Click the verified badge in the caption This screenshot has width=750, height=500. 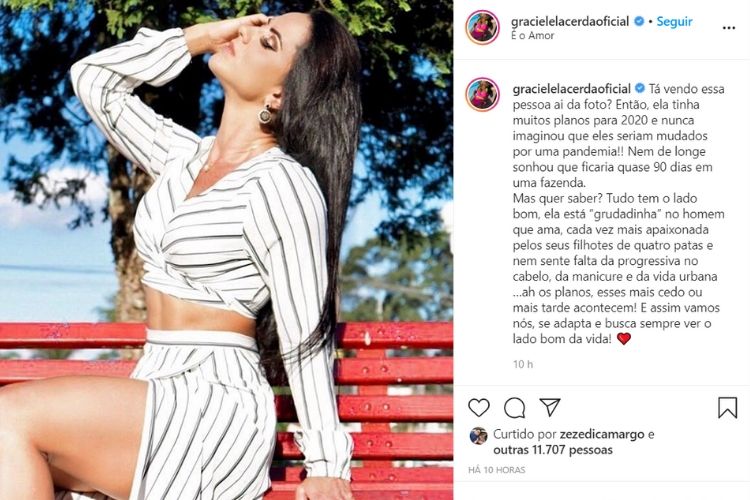640,89
